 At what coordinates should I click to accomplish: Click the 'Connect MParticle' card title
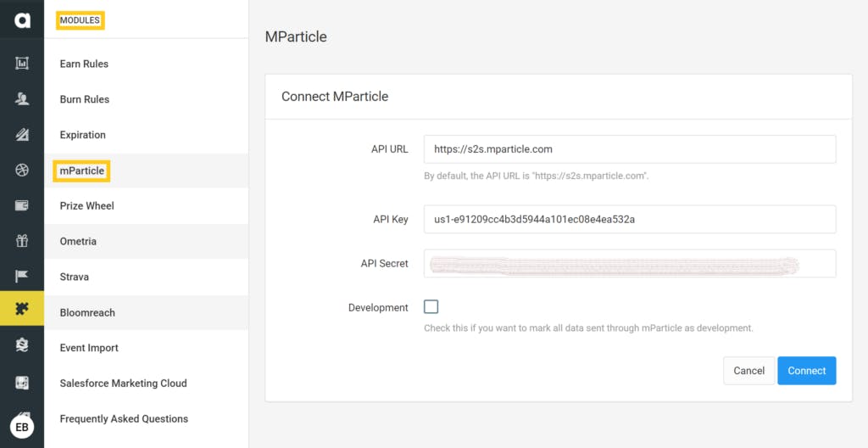(335, 97)
